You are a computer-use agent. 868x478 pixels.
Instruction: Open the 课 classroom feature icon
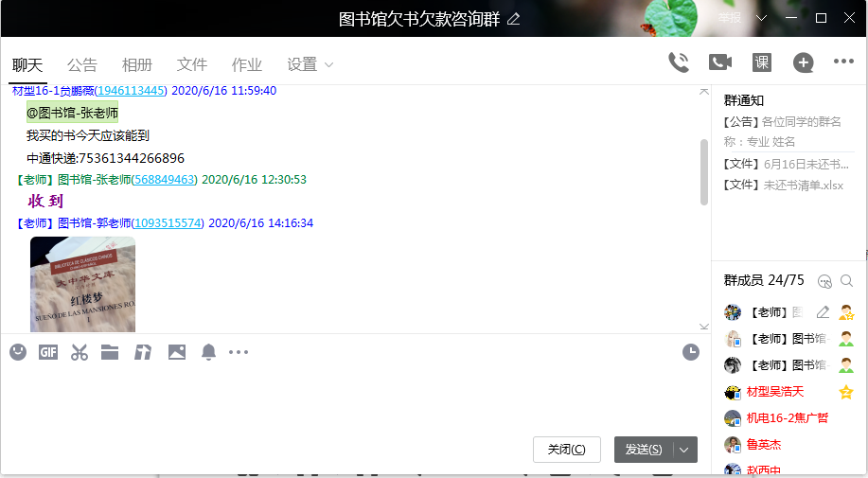(x=762, y=62)
